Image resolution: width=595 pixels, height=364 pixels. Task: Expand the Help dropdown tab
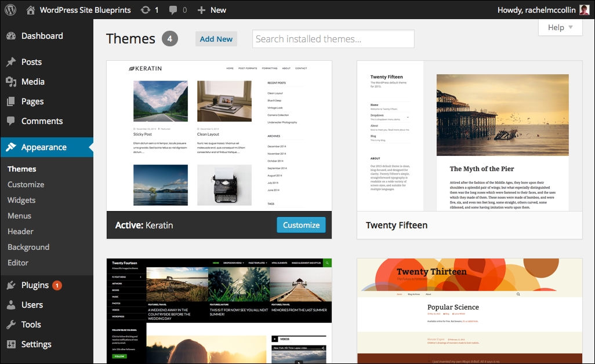click(x=560, y=27)
